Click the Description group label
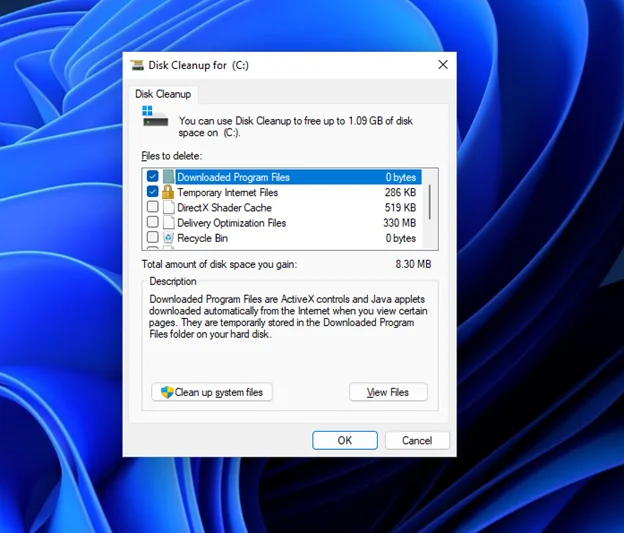The height and width of the screenshot is (533, 624). pyautogui.click(x=173, y=281)
